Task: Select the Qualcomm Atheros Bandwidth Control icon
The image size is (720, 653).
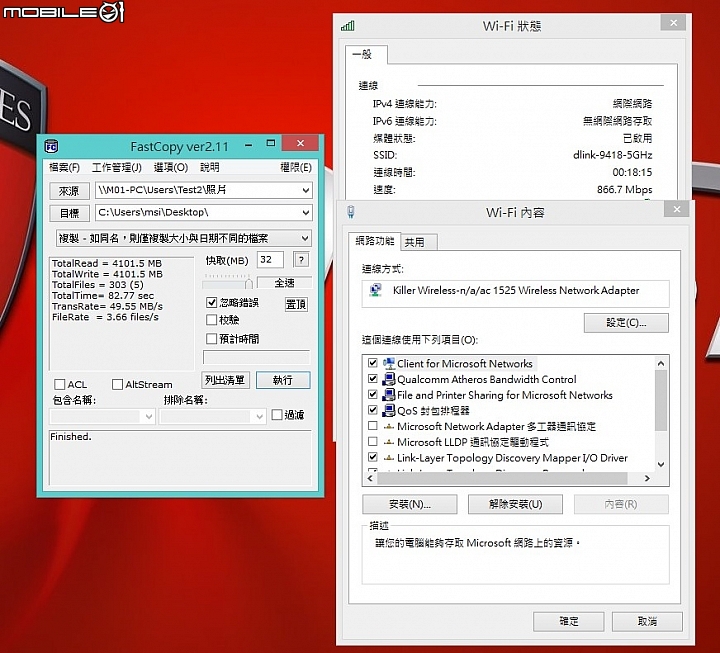Action: (389, 379)
